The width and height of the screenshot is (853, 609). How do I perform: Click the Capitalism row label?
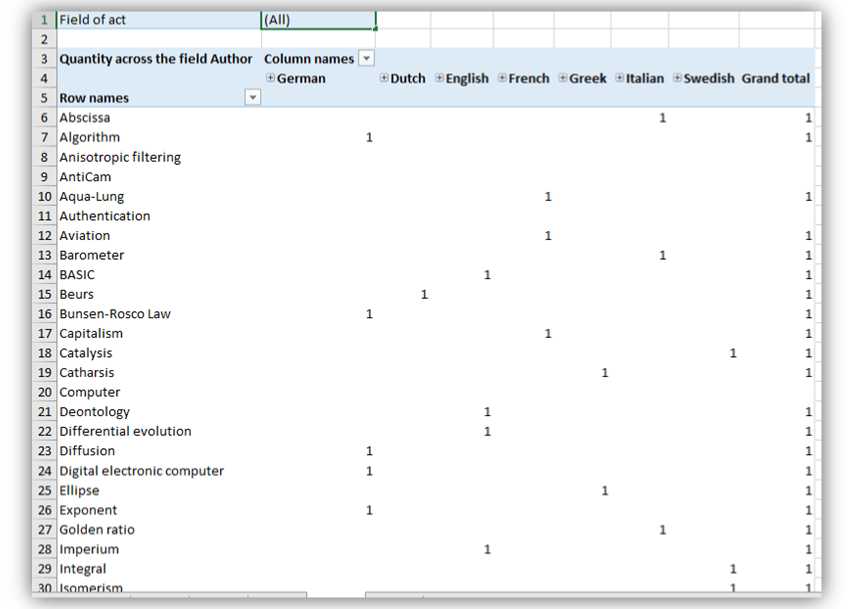[x=91, y=334]
